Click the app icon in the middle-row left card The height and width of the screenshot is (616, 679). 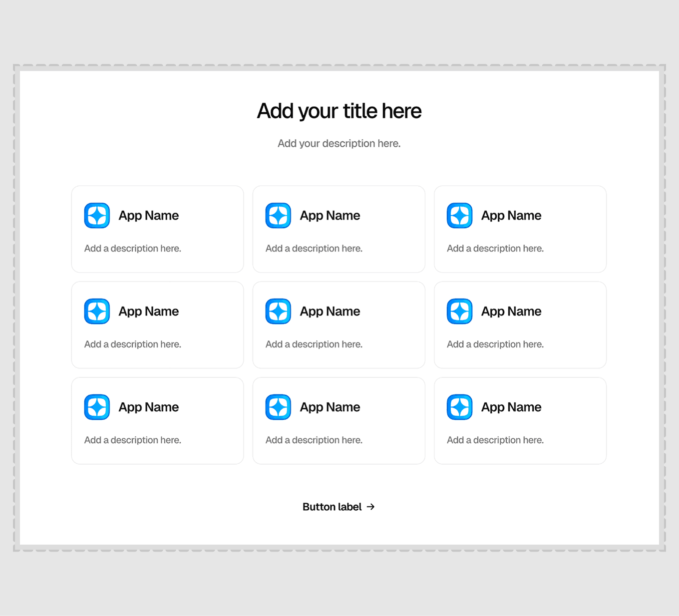97,311
